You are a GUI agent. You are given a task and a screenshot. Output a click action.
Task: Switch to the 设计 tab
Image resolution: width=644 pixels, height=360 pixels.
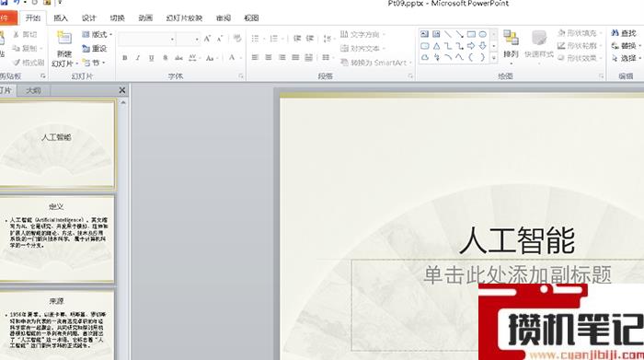pos(88,18)
